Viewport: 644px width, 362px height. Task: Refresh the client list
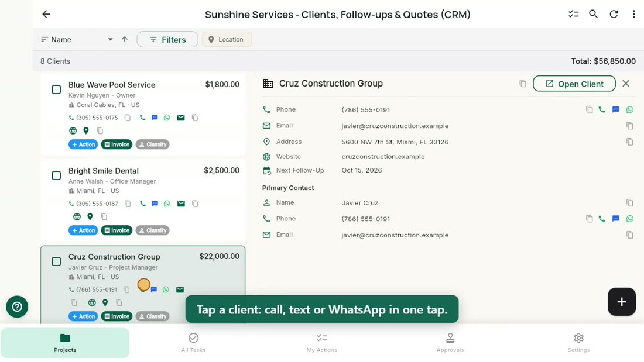pyautogui.click(x=614, y=14)
